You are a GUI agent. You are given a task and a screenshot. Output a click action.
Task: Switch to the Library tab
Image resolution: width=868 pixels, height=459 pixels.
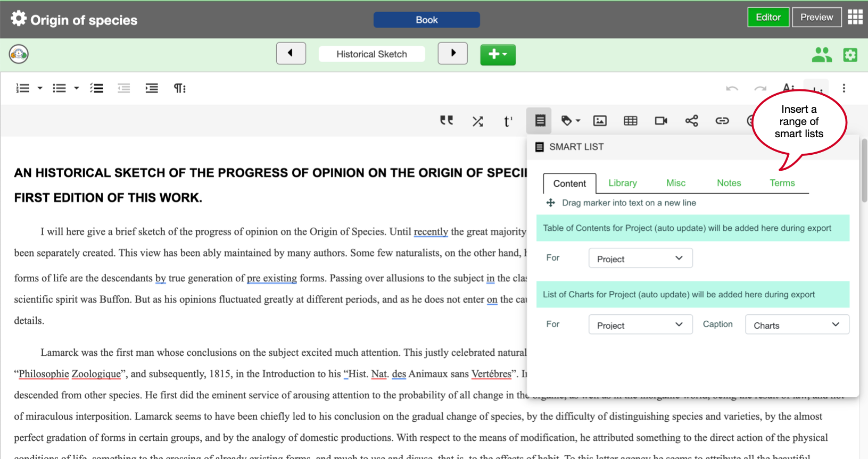coord(622,183)
